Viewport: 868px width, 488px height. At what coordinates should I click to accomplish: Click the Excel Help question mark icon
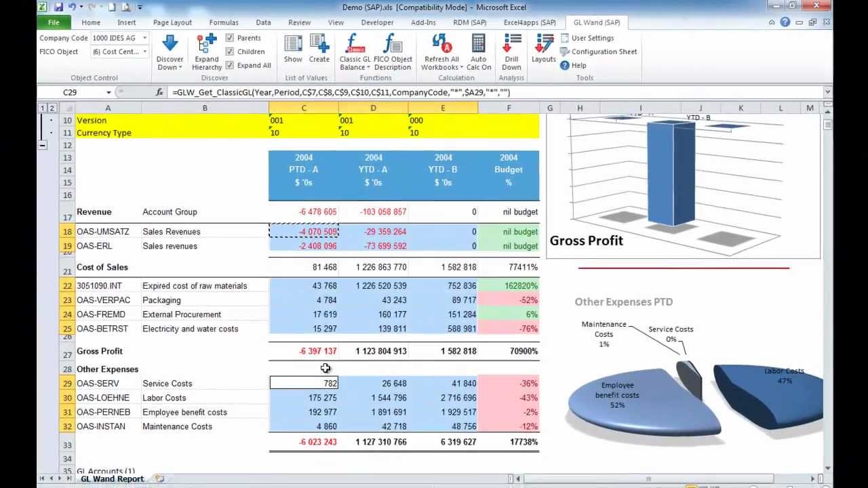(x=785, y=22)
